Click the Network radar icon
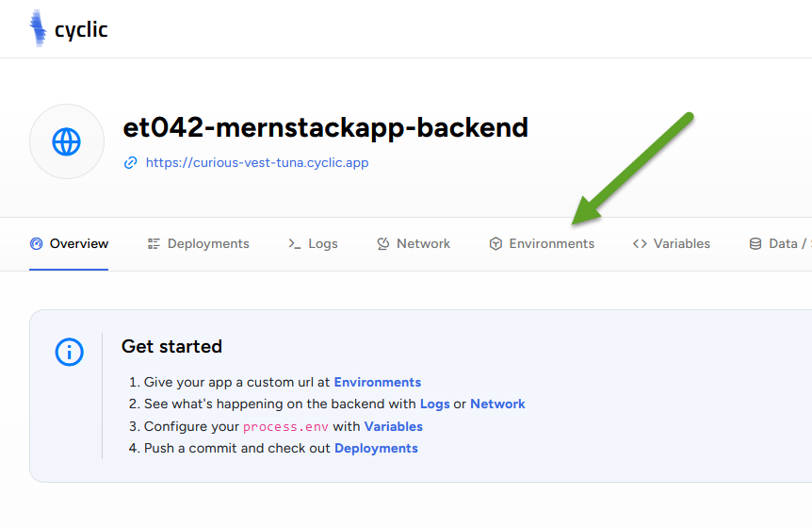Image resolution: width=812 pixels, height=528 pixels. click(383, 243)
